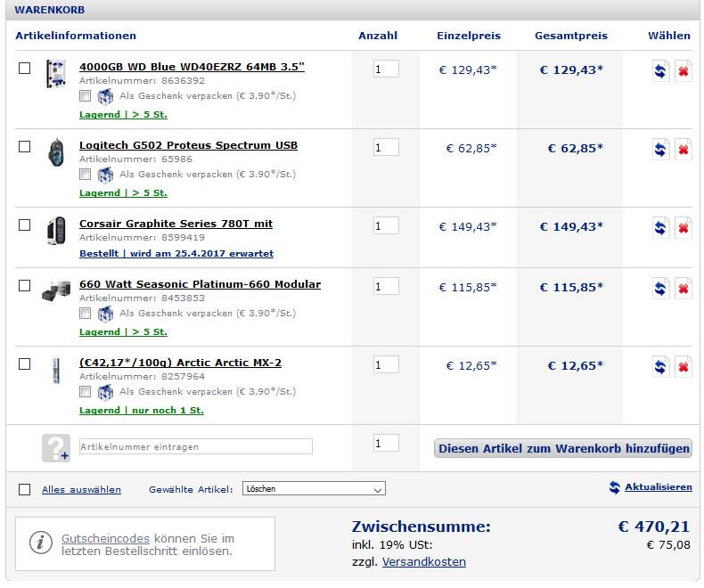Enable gift wrap for Seasonic Platinum-660
This screenshot has width=704, height=588.
[x=85, y=314]
